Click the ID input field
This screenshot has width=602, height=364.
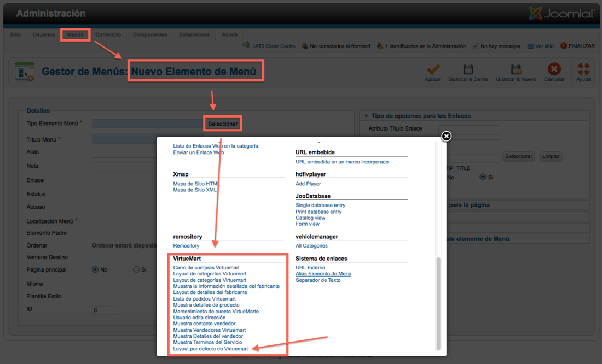105,310
